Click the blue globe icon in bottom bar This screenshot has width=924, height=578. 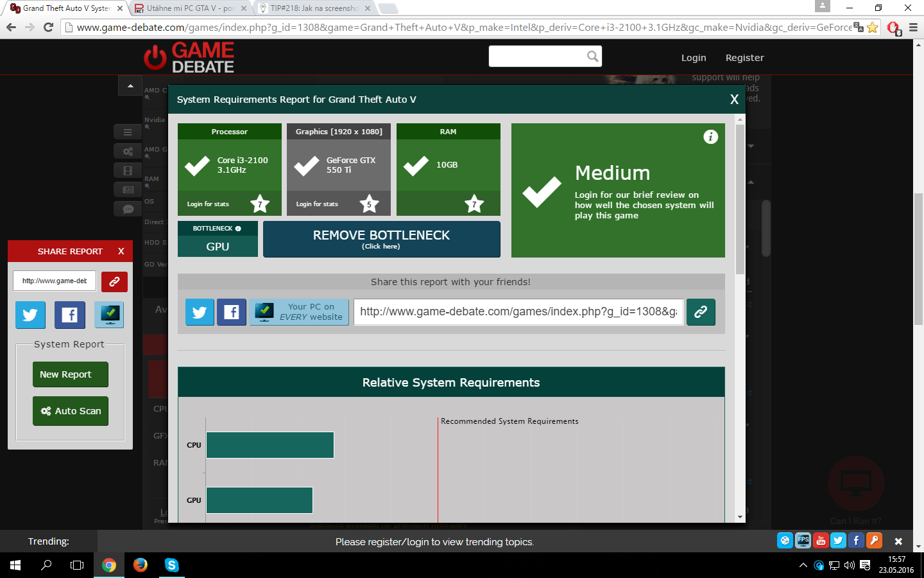click(785, 541)
